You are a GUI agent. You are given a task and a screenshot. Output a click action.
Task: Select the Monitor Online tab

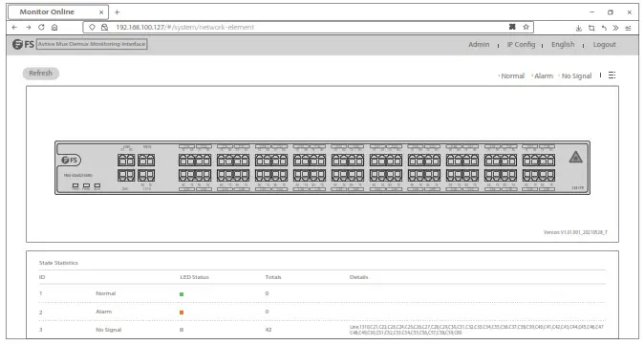click(x=58, y=11)
